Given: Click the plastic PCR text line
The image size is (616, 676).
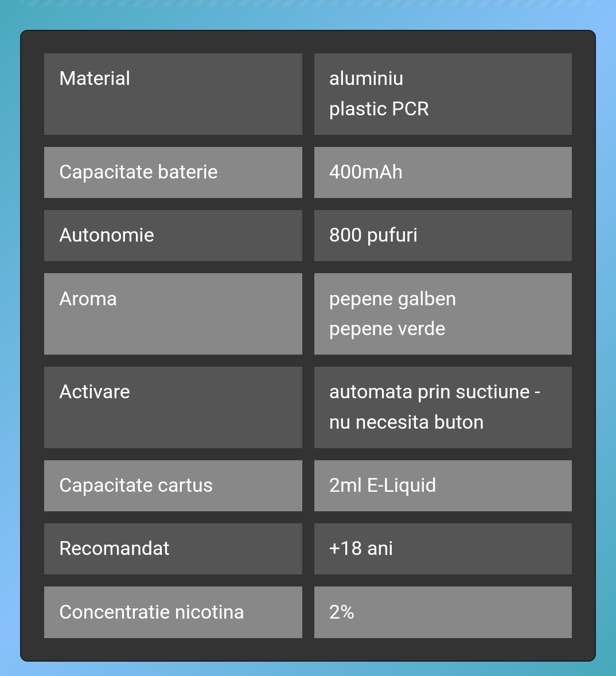Looking at the screenshot, I should click(379, 110).
